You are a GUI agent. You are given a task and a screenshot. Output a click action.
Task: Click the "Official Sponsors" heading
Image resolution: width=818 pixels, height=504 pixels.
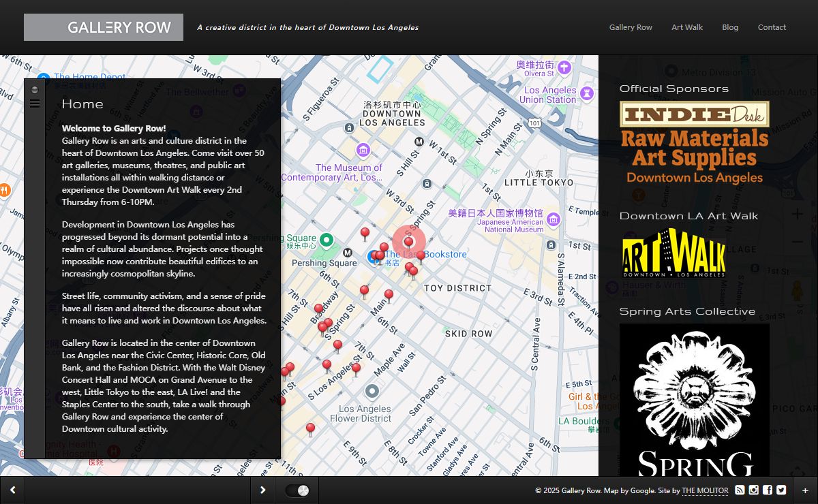click(673, 89)
